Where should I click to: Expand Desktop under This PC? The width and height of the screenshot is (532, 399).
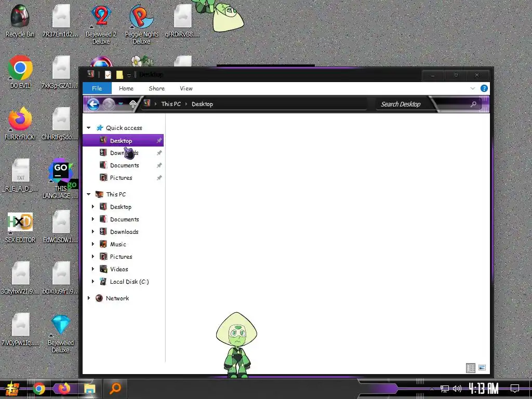[x=93, y=207]
